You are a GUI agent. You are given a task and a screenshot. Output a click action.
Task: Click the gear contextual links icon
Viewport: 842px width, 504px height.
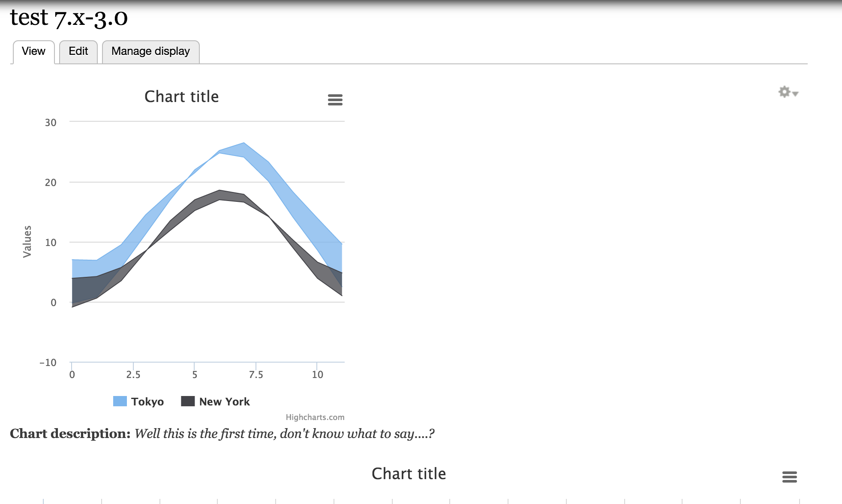click(x=784, y=92)
